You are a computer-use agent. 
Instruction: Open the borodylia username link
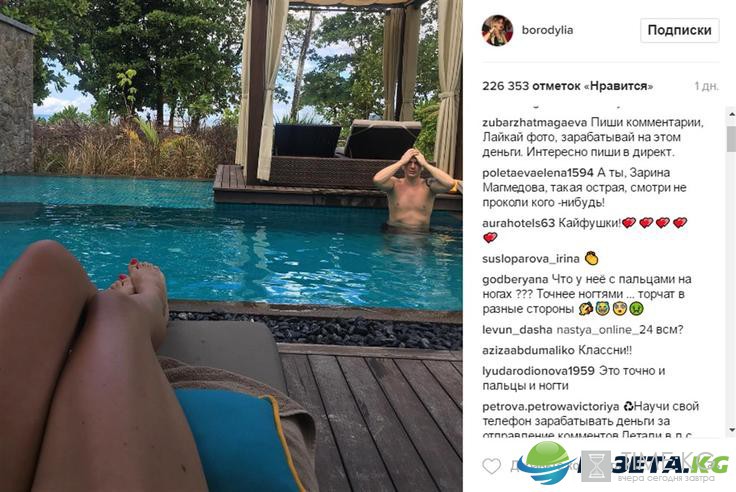pos(547,30)
